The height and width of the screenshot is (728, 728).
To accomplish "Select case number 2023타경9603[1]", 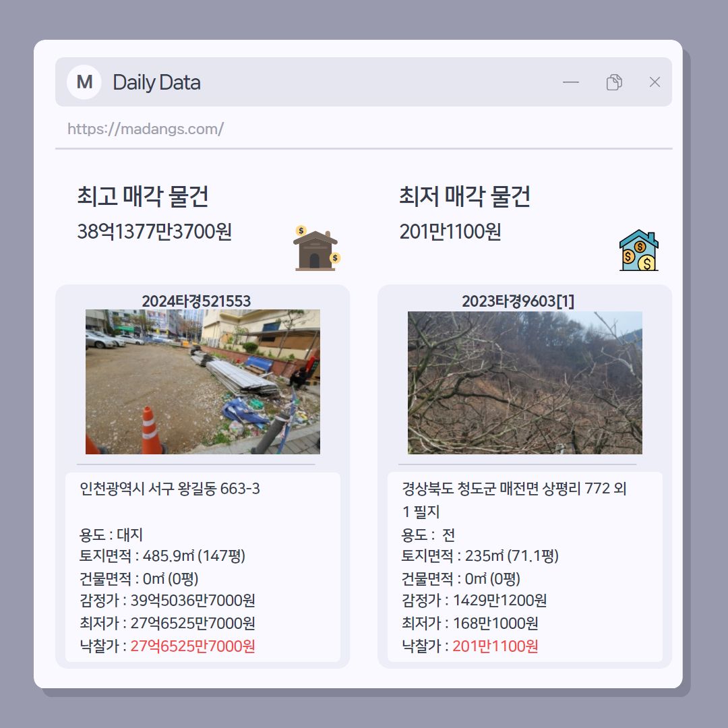I will (x=518, y=301).
